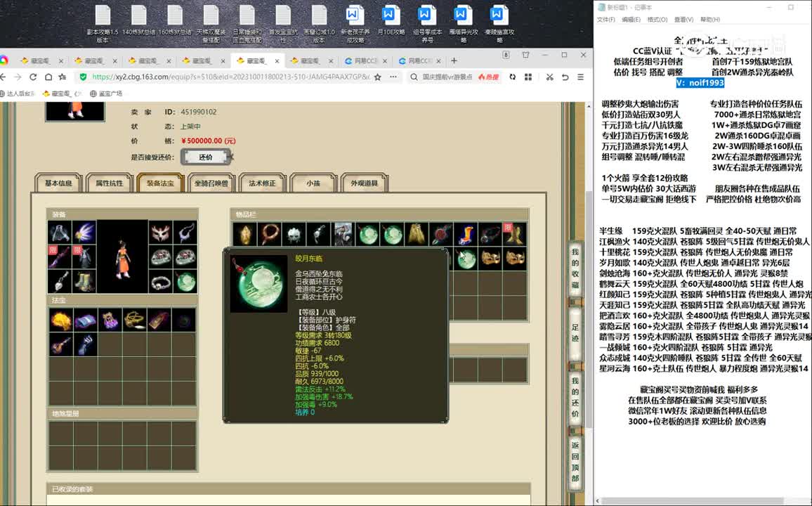Select the 副本攻略1.5版本 desktop file
Screen dimensions: 812x506
tap(103, 24)
